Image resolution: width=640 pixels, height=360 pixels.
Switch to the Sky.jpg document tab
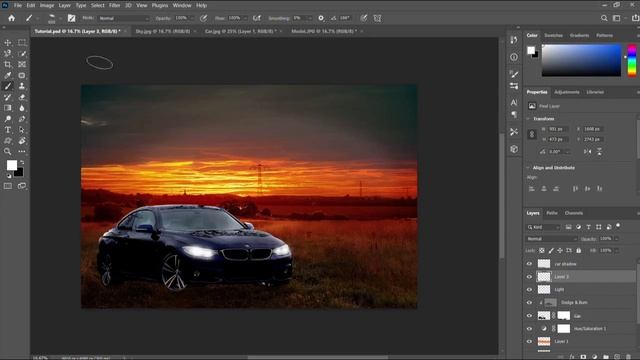(x=162, y=31)
